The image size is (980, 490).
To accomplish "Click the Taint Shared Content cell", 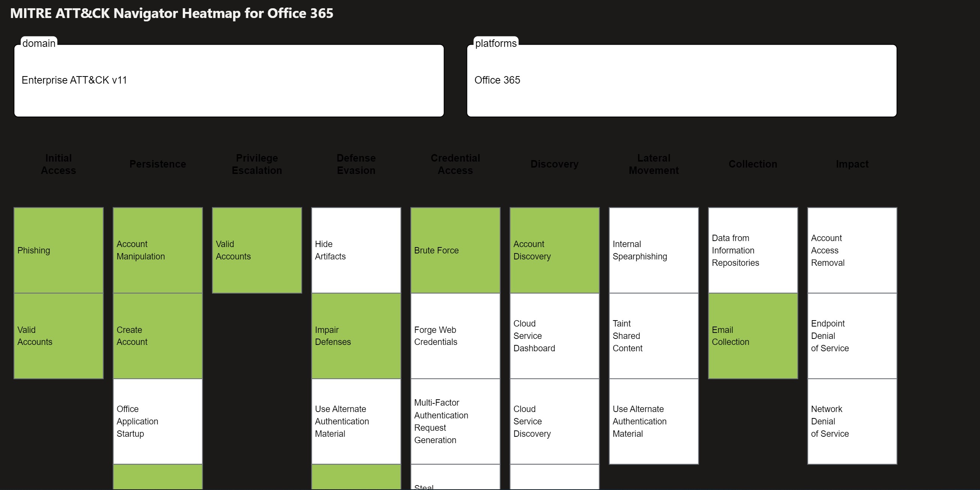I will pyautogui.click(x=654, y=336).
